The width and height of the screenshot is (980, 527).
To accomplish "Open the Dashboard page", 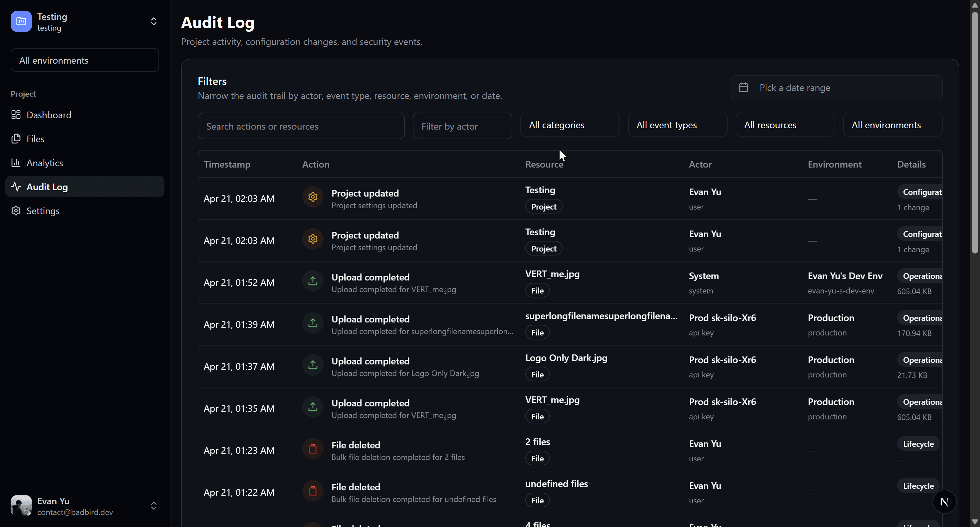I will click(85, 115).
